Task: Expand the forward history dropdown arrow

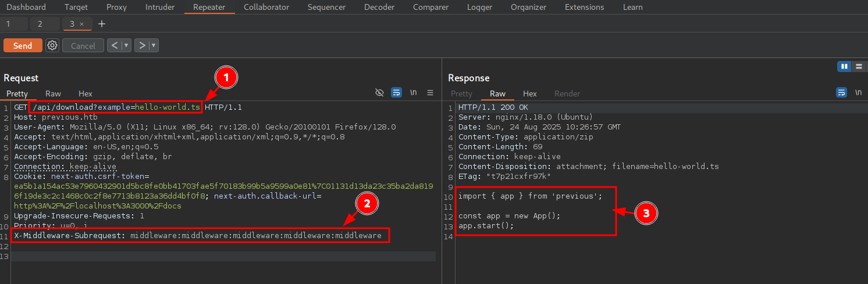Action: click(x=154, y=45)
